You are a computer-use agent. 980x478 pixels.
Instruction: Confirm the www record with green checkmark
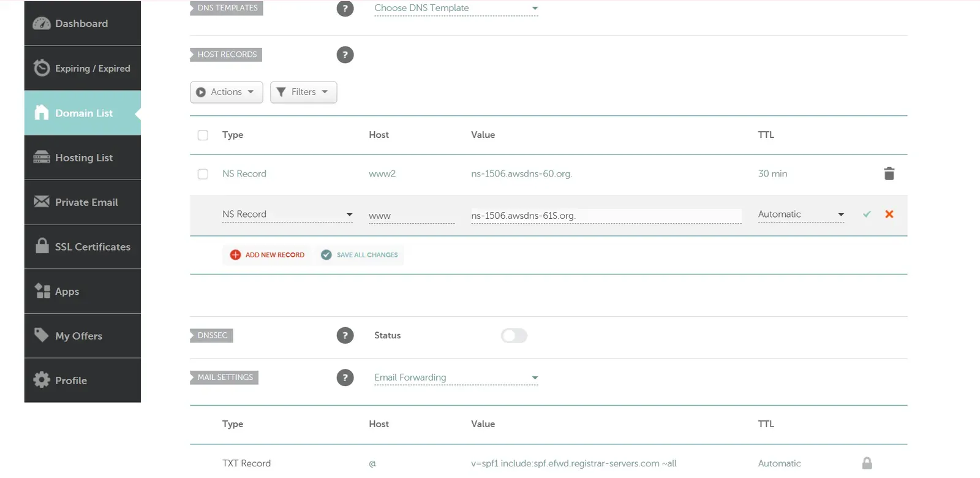click(x=867, y=214)
